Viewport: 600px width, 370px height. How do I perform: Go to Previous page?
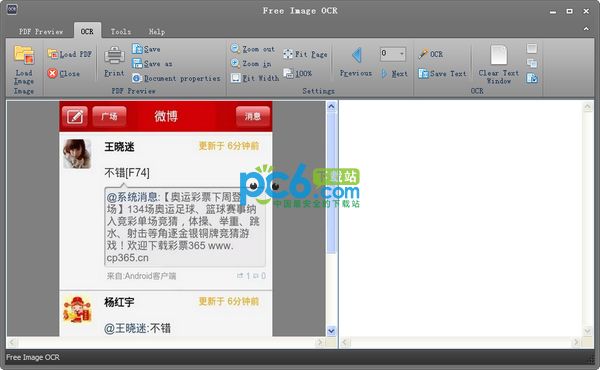pyautogui.click(x=356, y=62)
